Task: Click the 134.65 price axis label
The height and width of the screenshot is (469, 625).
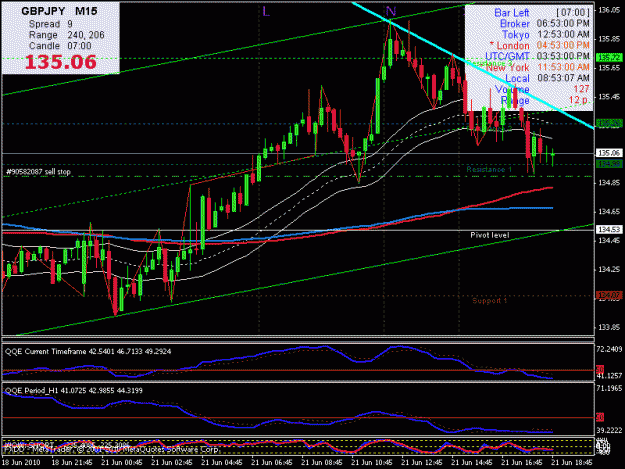Action: (x=609, y=212)
